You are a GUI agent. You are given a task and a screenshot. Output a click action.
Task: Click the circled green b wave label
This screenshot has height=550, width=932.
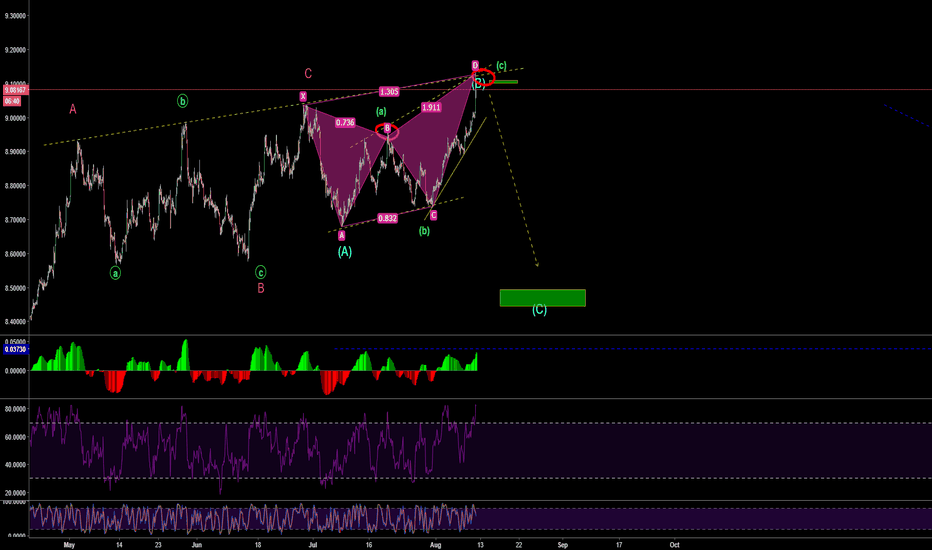(182, 101)
